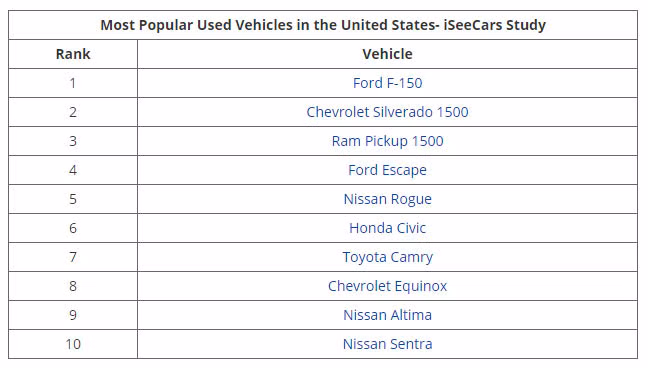Screen dimensions: 648x368
Task: Visit the Nissan Rogue link
Action: coord(387,199)
